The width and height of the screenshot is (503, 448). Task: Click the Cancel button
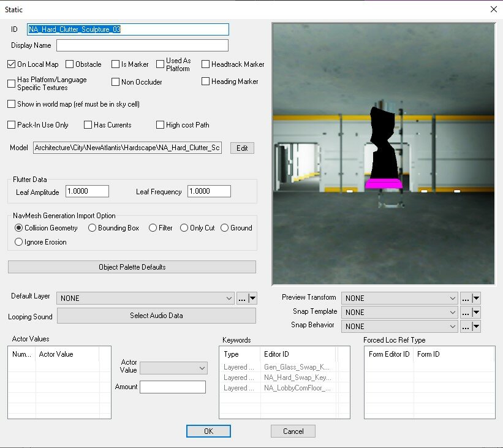[293, 431]
